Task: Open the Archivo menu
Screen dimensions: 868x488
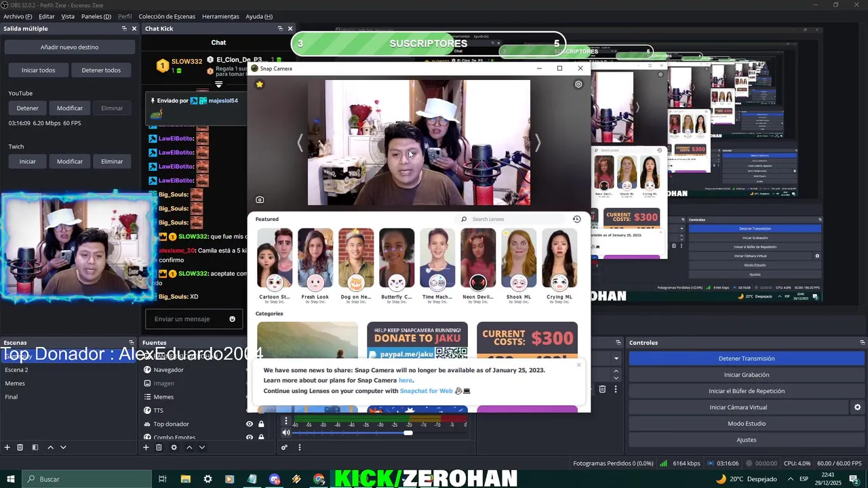Action: (18, 16)
